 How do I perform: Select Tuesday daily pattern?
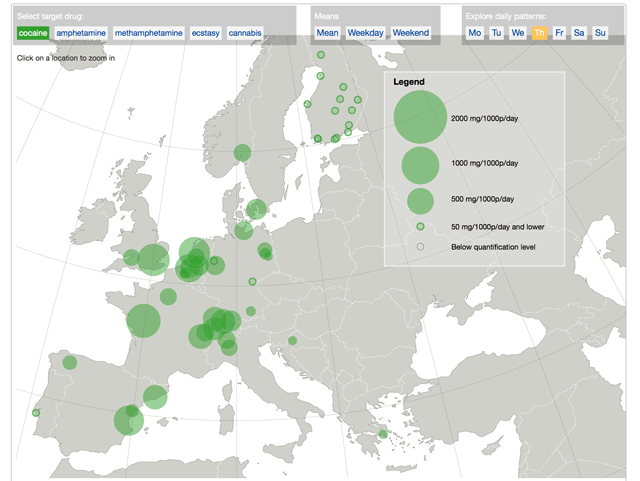[497, 33]
